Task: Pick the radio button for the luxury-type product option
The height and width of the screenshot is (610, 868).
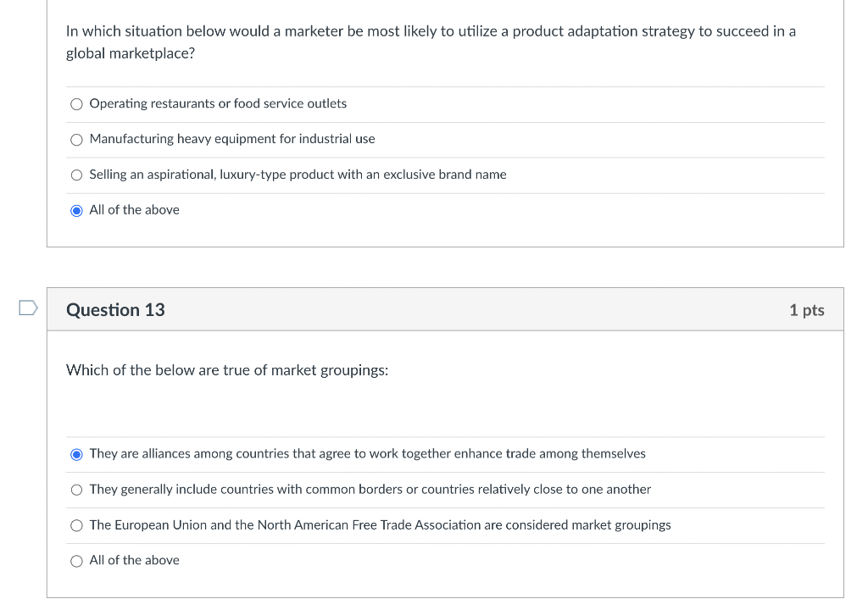Action: [x=77, y=175]
